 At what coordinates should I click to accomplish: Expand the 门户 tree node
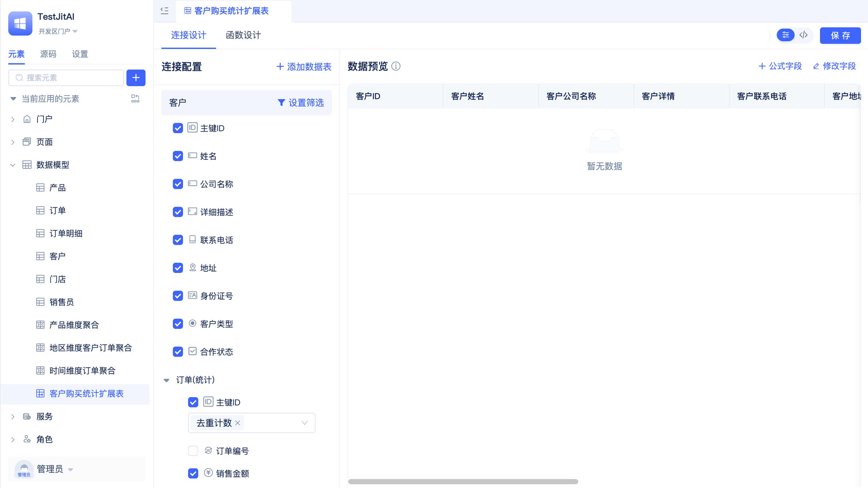[x=13, y=119]
